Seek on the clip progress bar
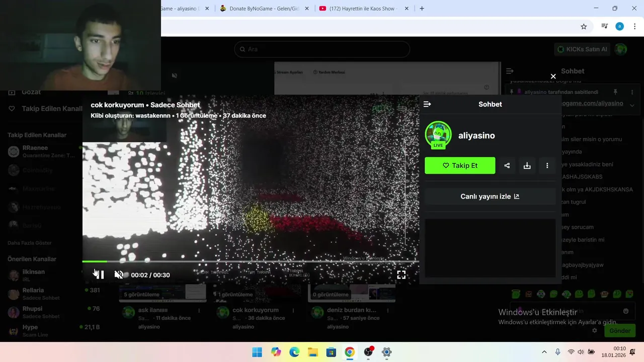644x362 pixels. coord(251,261)
